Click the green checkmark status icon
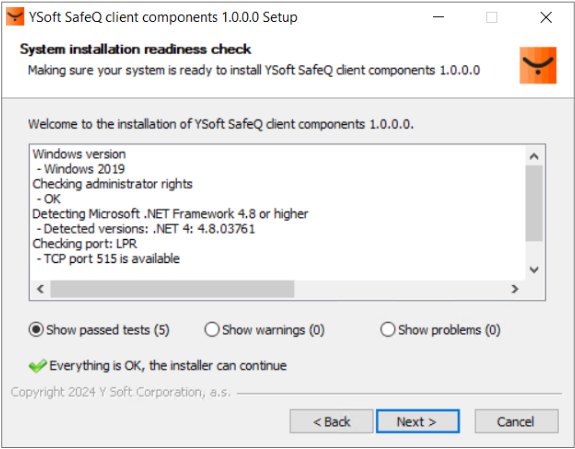Image resolution: width=575 pixels, height=449 pixels. (37, 366)
